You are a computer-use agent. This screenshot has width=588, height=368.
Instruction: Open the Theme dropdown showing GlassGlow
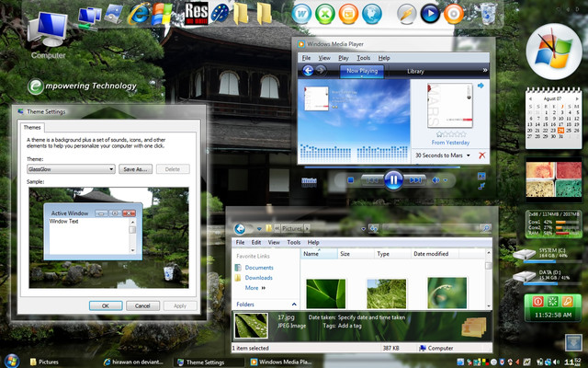pyautogui.click(x=71, y=169)
